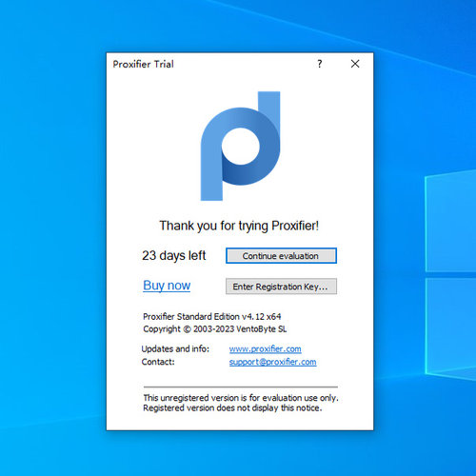476x476 pixels.
Task: Click the lower pane of Windows wallpaper logo
Action: tap(450, 327)
